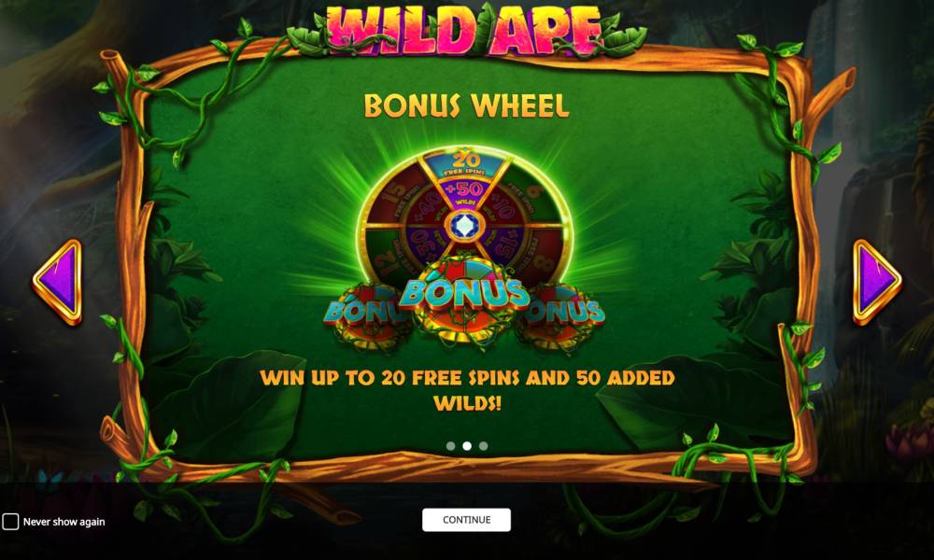The width and height of the screenshot is (934, 560).
Task: Select the third pagination dot
Action: [483, 446]
